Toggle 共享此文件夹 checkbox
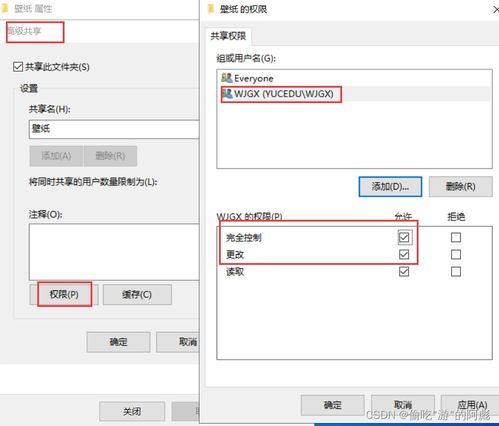499x426 pixels. [x=18, y=67]
